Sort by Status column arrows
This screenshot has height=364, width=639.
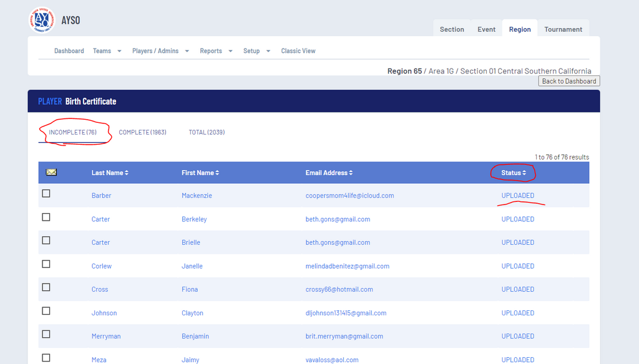tap(524, 173)
